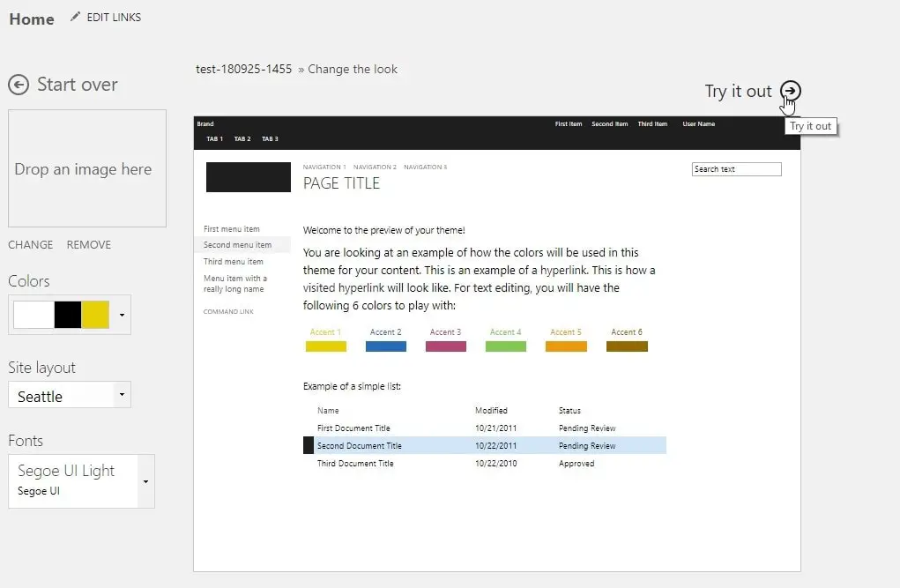Click the Accent 2 blue color swatch
The width and height of the screenshot is (900, 588).
pyautogui.click(x=386, y=346)
